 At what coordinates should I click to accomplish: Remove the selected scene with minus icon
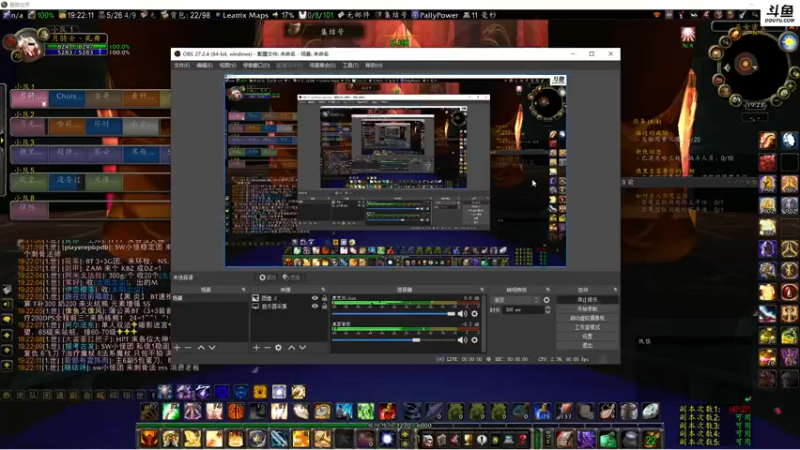point(188,347)
